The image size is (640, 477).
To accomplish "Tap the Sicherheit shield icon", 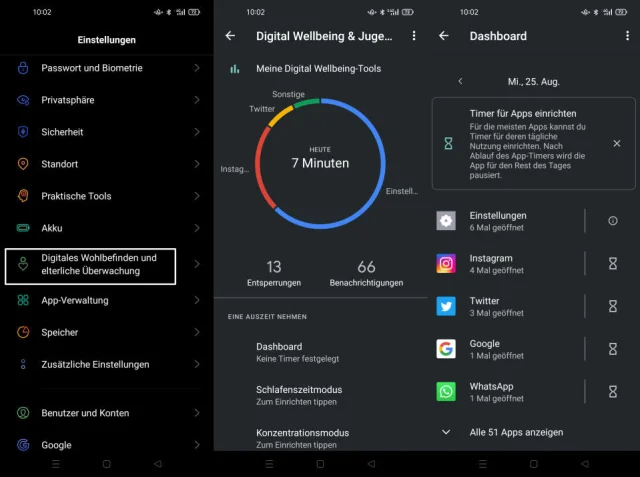I will pos(23,132).
